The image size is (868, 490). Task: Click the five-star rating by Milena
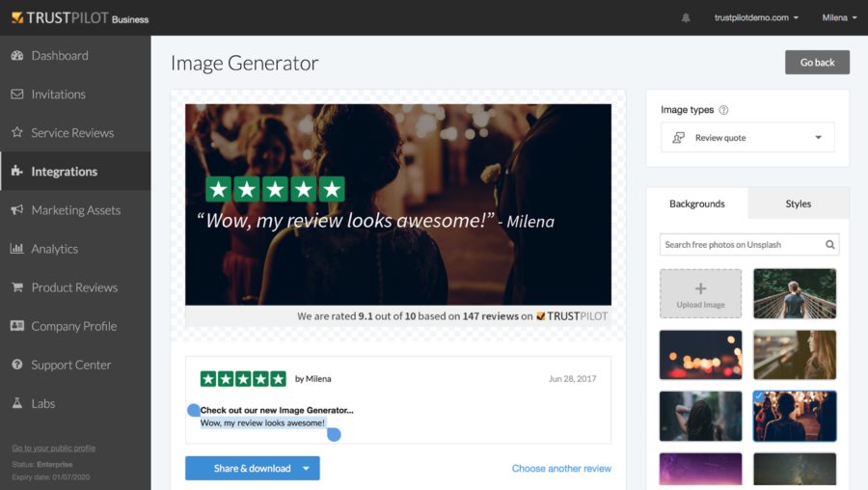pos(243,379)
